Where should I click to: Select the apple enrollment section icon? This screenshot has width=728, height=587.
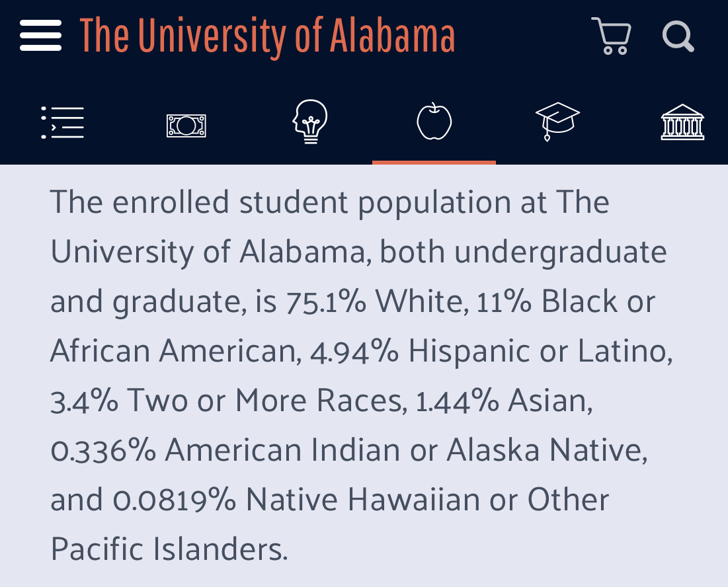tap(434, 121)
